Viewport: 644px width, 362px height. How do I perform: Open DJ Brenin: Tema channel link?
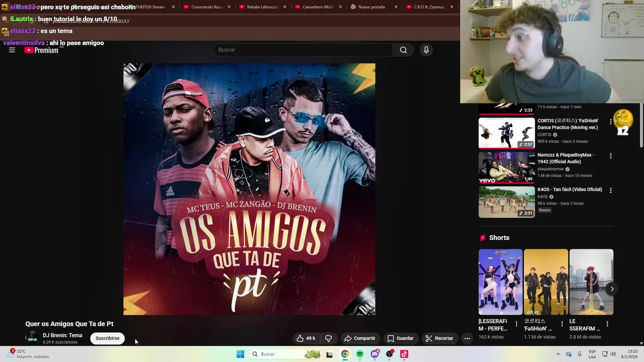tap(62, 335)
